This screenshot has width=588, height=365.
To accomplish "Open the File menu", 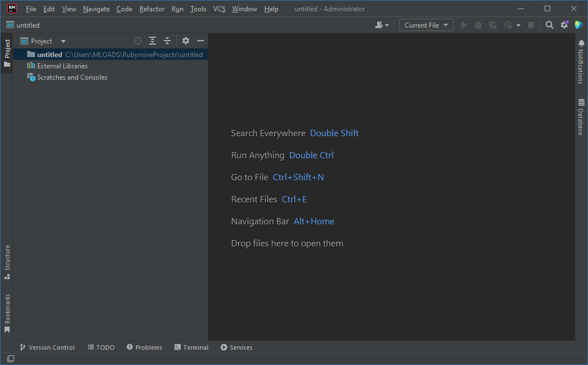I will coord(31,8).
